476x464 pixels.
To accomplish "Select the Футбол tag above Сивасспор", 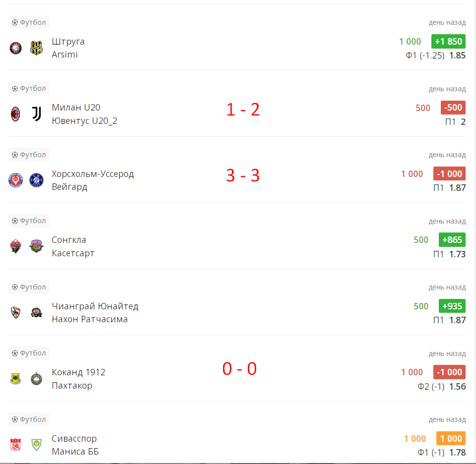I will pyautogui.click(x=29, y=419).
